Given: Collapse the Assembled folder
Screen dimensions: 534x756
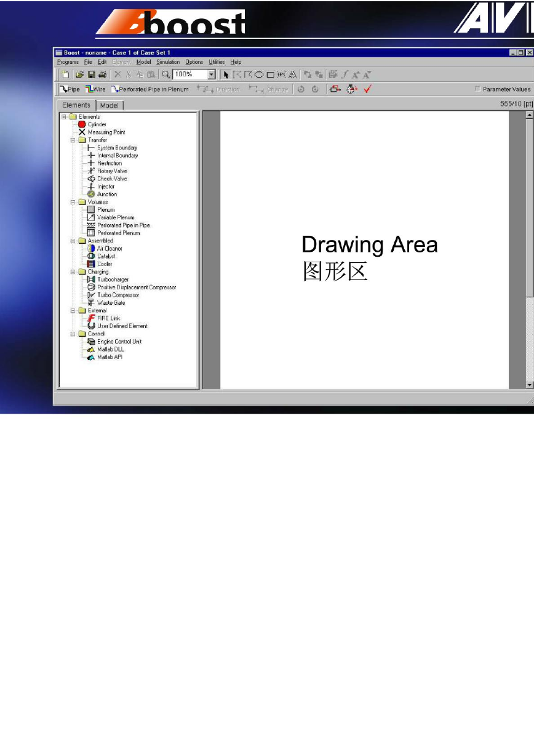Looking at the screenshot, I should click(73, 241).
